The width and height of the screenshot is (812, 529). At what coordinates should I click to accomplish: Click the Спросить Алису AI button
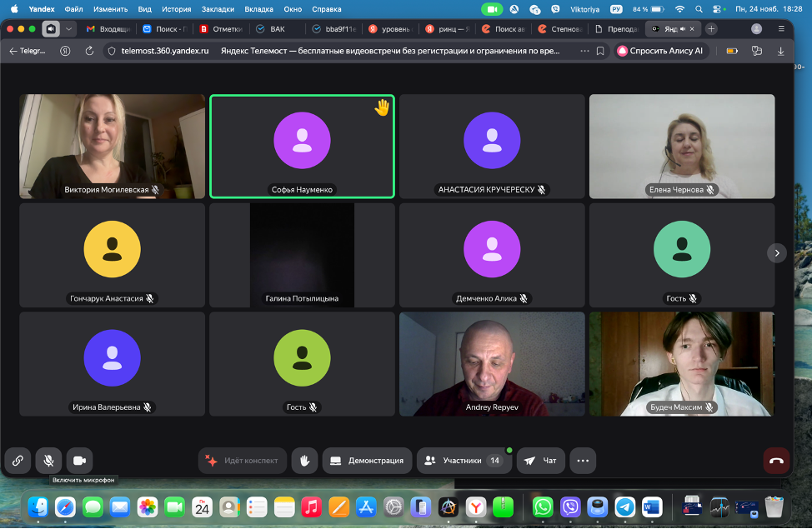pos(661,51)
